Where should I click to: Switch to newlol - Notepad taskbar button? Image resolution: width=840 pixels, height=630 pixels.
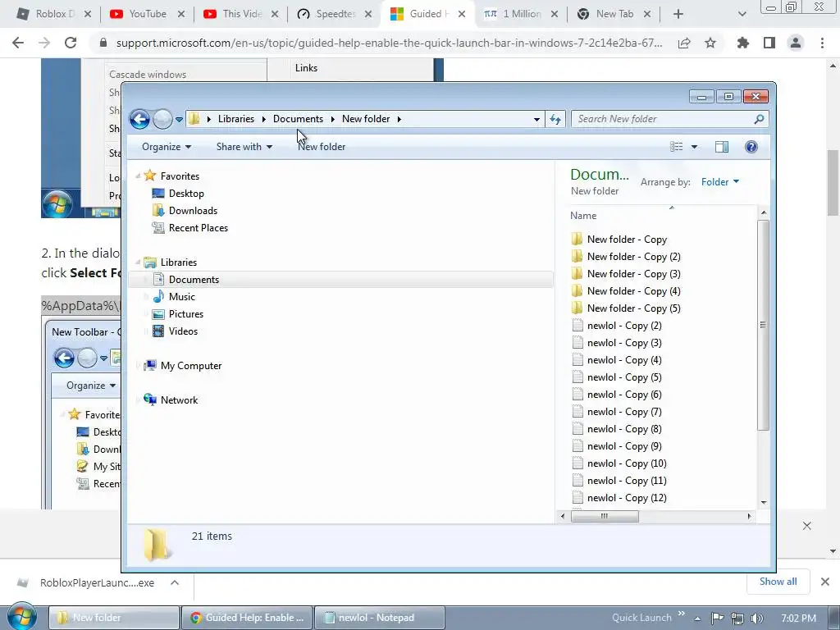pyautogui.click(x=379, y=618)
